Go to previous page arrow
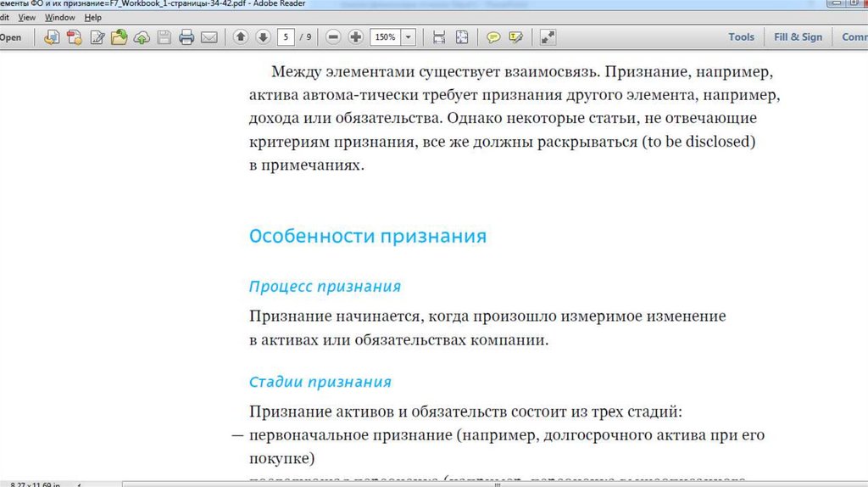The width and height of the screenshot is (868, 487). click(241, 37)
